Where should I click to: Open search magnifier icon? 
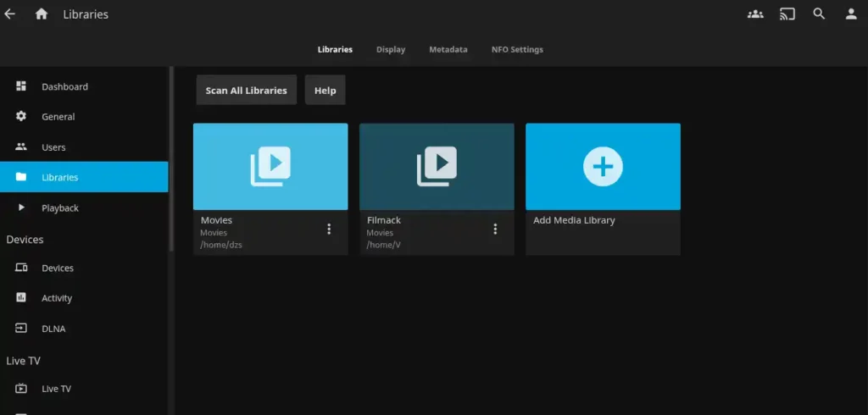point(819,14)
